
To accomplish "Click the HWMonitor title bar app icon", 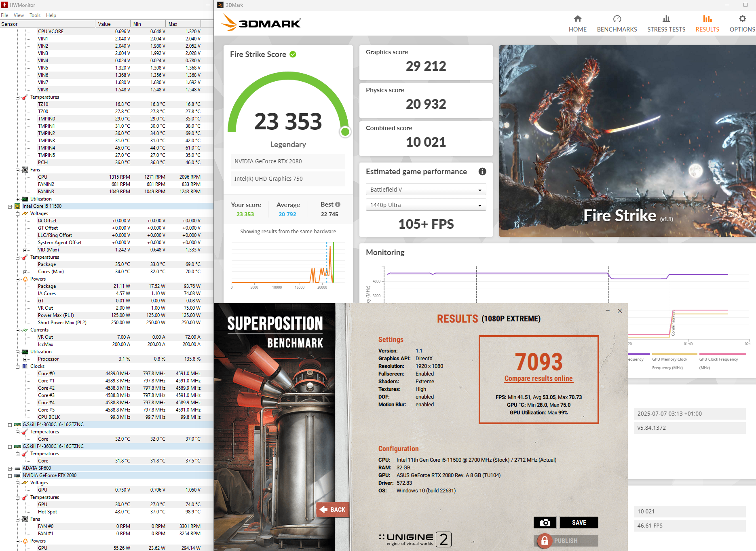I will coord(4,5).
